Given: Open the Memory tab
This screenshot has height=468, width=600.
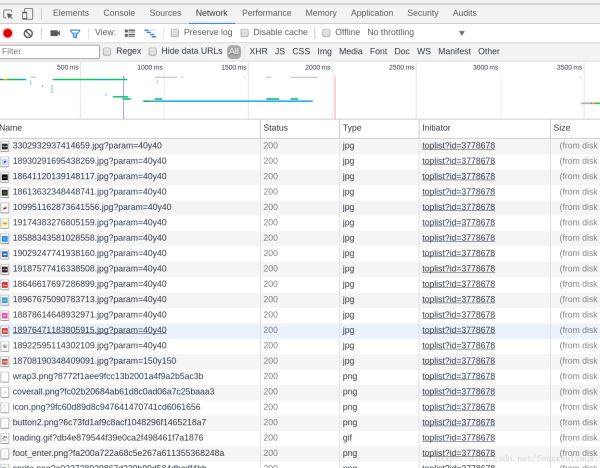Looking at the screenshot, I should tap(321, 13).
